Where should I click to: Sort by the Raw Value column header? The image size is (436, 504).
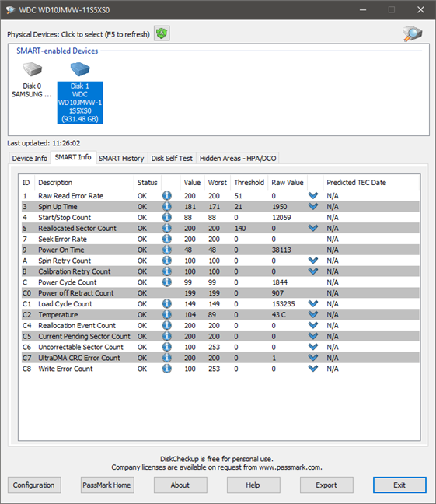click(x=288, y=182)
